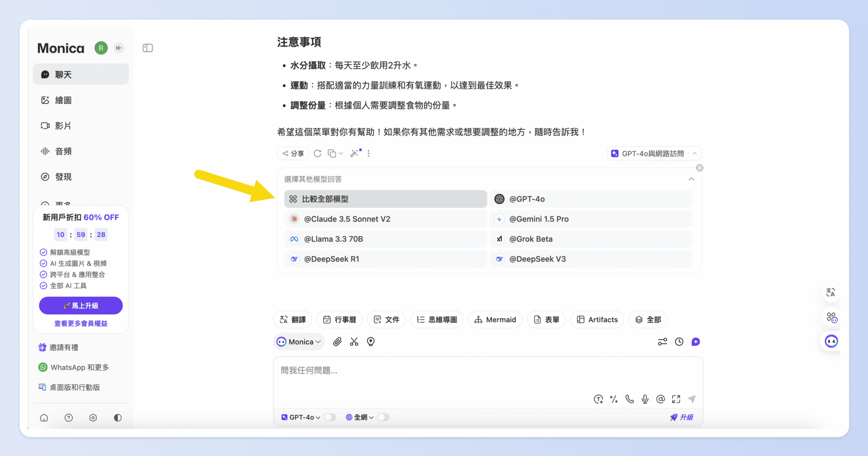The height and width of the screenshot is (456, 868).
Task: Click the microphone voice input icon
Action: (x=645, y=399)
